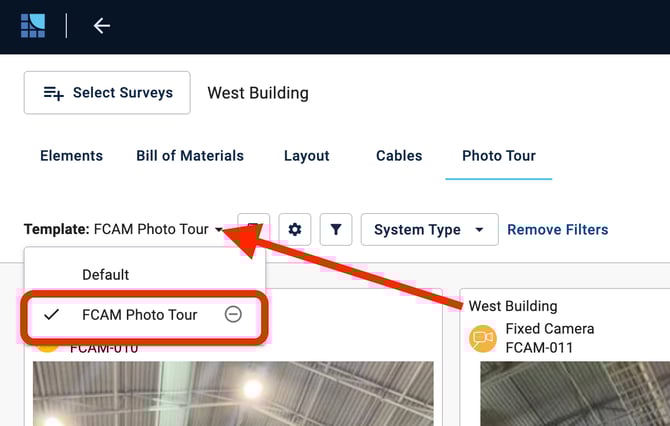Click the app logo in the header
This screenshot has width=670, height=426.
tap(33, 26)
